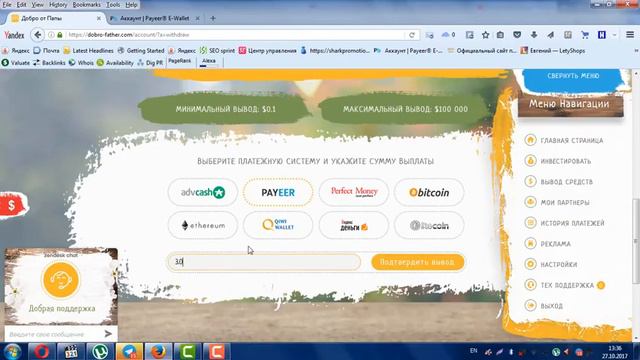Select the AdvCash payment system
This screenshot has width=640, height=360.
[202, 192]
